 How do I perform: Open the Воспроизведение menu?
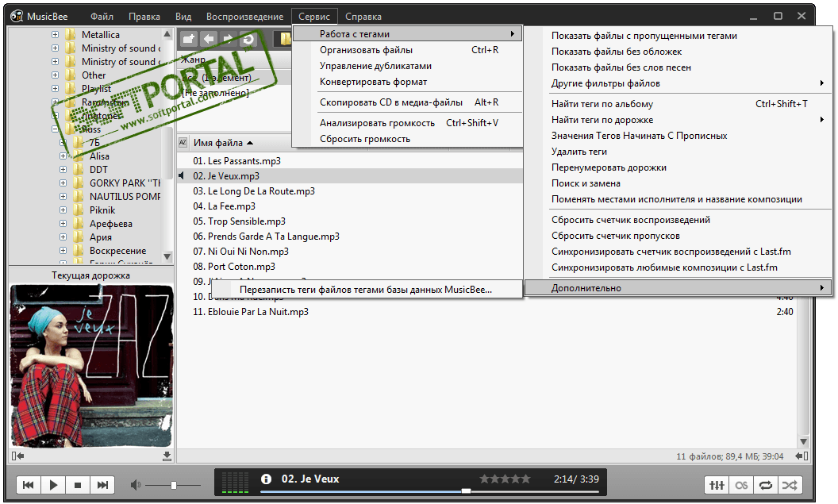244,17
